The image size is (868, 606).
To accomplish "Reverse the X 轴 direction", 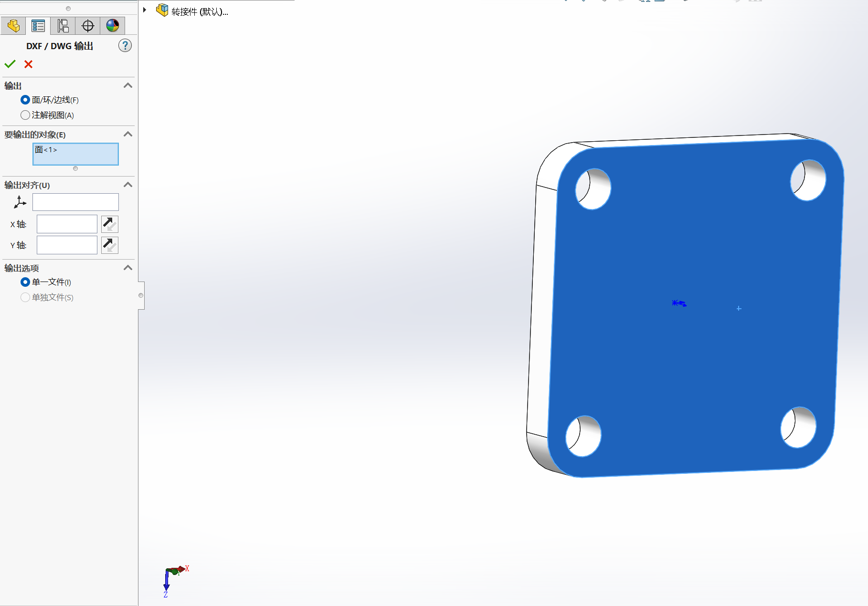I will pyautogui.click(x=110, y=224).
